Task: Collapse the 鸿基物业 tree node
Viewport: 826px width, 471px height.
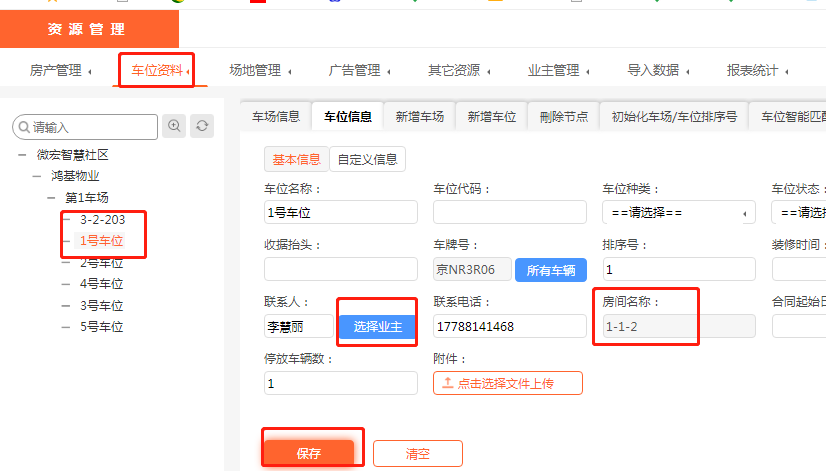Action: click(36, 176)
